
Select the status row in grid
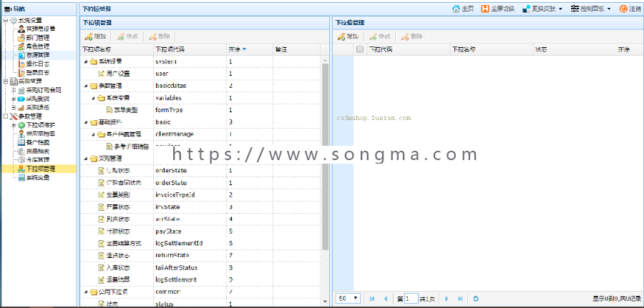(x=200, y=304)
